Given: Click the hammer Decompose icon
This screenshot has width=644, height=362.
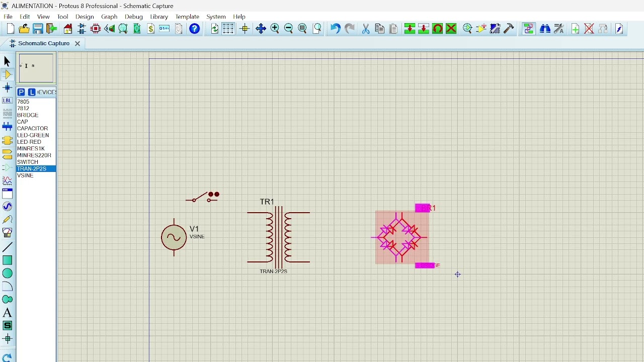Looking at the screenshot, I should click(x=509, y=29).
